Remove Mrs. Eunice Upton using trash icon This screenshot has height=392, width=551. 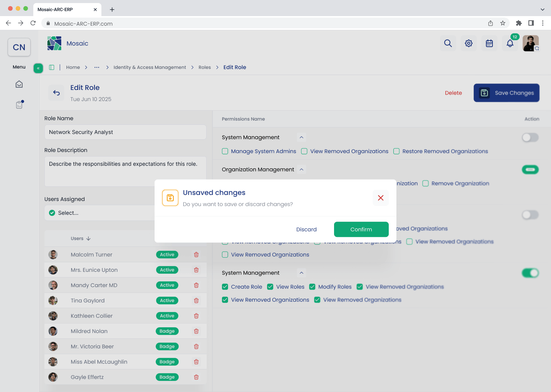click(196, 270)
